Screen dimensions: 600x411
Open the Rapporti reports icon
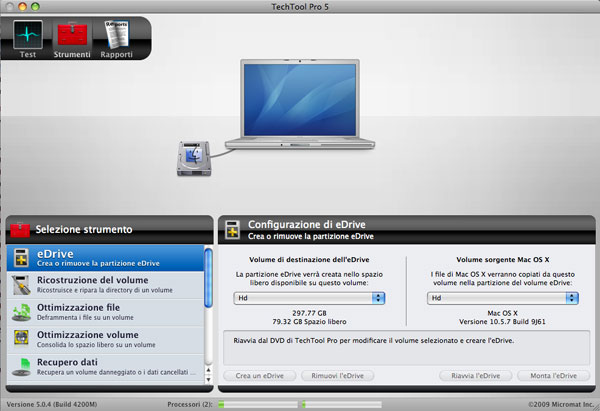[116, 35]
